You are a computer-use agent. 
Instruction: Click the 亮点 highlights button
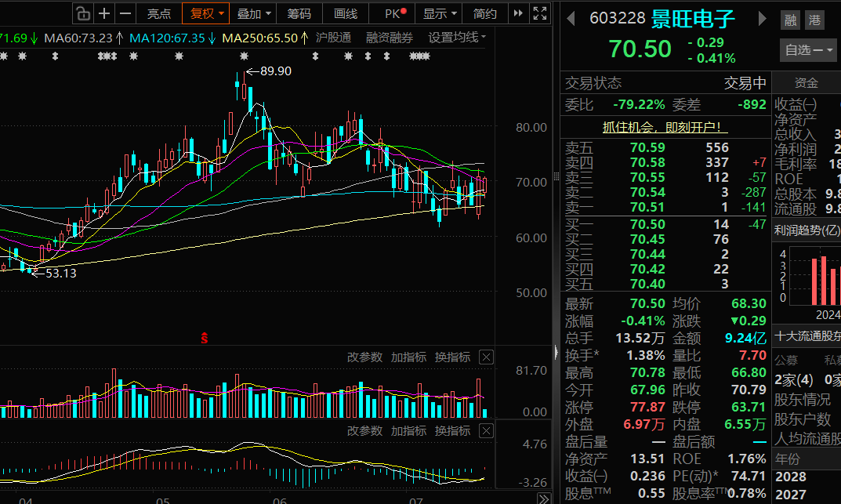point(159,13)
